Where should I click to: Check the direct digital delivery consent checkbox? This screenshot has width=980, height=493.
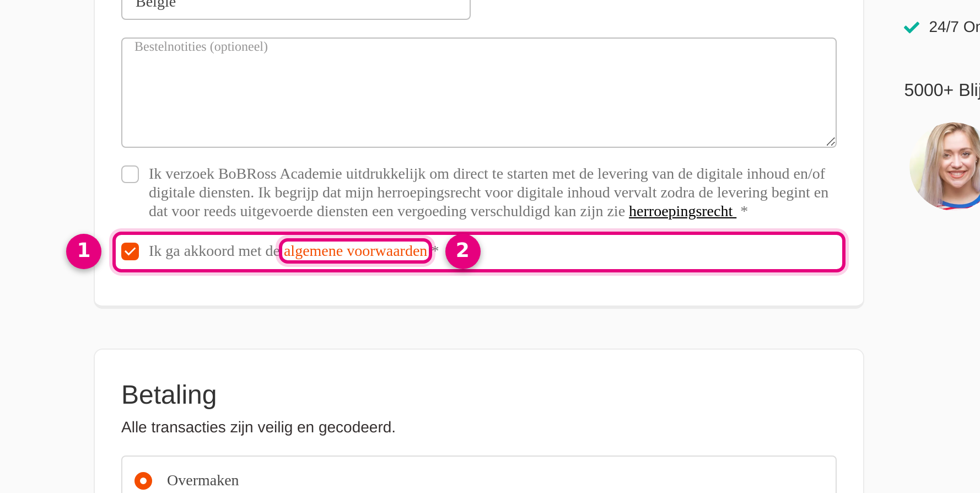coord(130,174)
